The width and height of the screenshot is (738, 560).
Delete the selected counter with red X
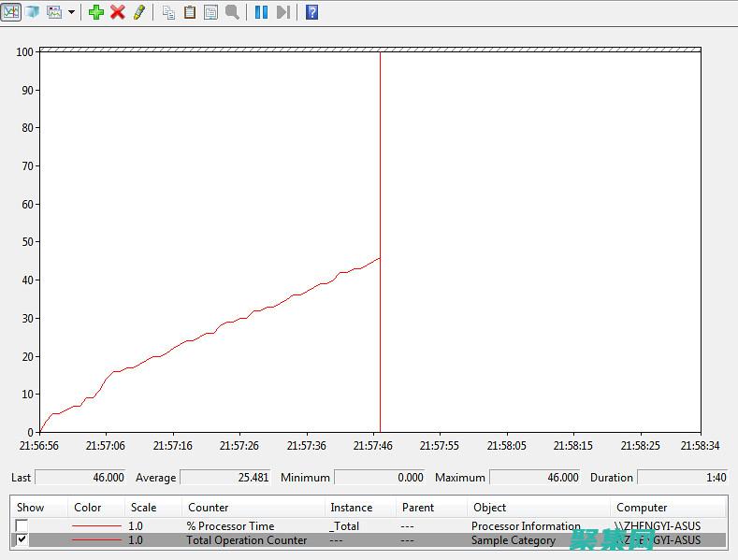pos(118,12)
